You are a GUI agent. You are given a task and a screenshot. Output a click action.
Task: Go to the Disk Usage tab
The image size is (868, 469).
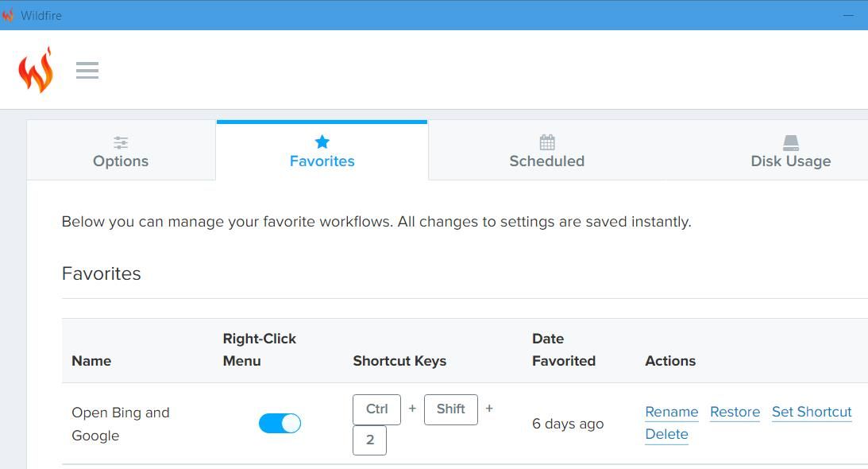coord(790,151)
